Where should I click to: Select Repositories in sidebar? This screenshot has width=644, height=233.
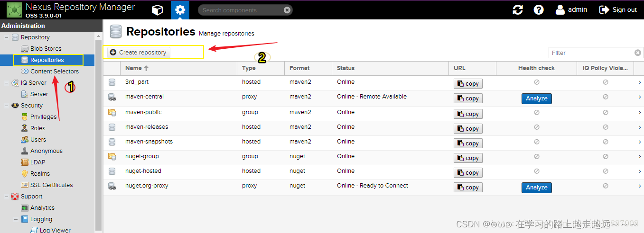point(47,60)
